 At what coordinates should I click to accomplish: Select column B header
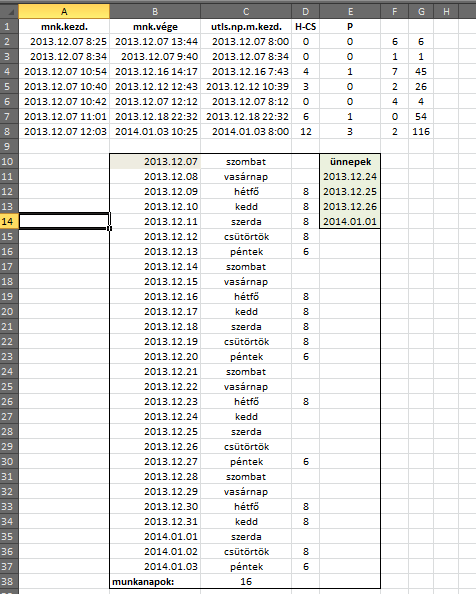coord(155,12)
